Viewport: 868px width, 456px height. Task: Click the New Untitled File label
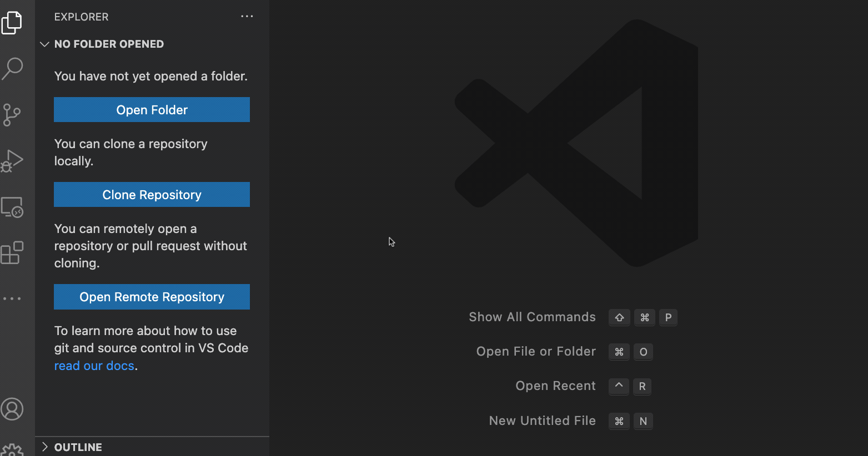(542, 420)
